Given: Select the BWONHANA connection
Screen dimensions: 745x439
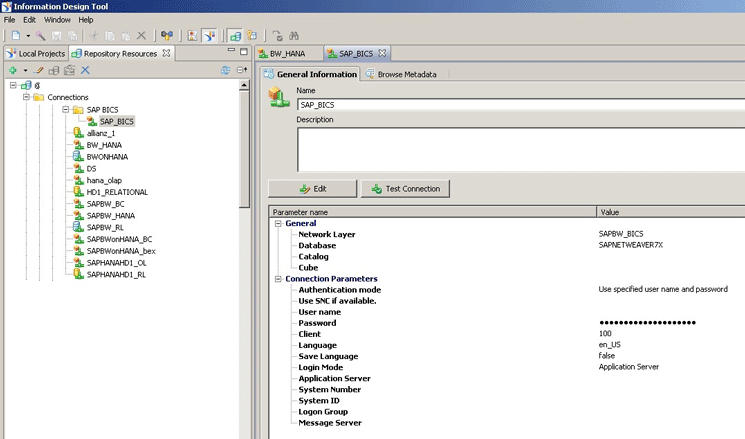Looking at the screenshot, I should [x=107, y=157].
